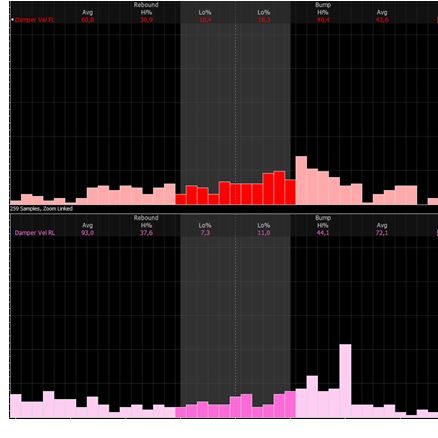
Task: Select the RL bump Hi% value 44,1
Action: tap(323, 233)
